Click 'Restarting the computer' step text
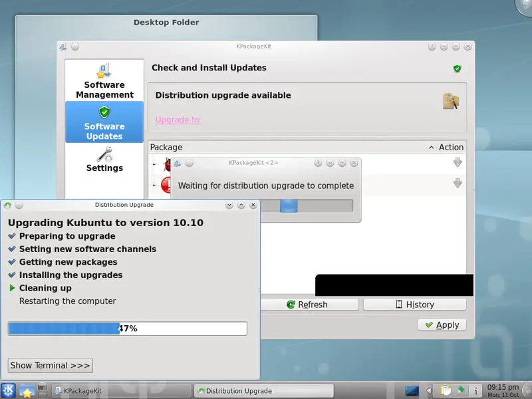This screenshot has width=532, height=399. 68,301
